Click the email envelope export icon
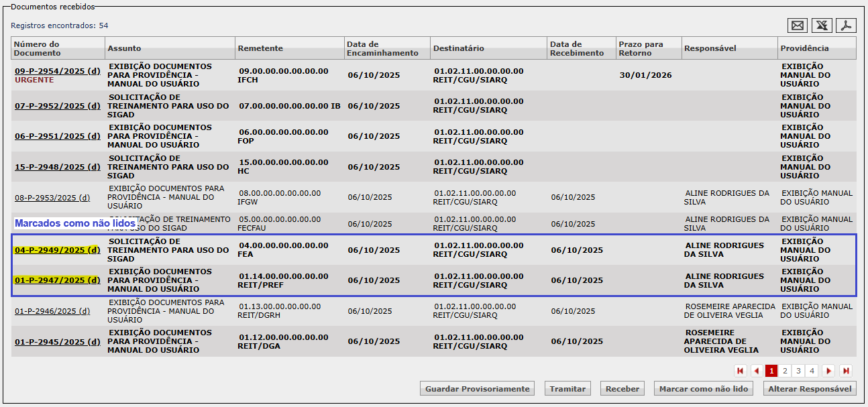This screenshot has height=407, width=868. [798, 25]
